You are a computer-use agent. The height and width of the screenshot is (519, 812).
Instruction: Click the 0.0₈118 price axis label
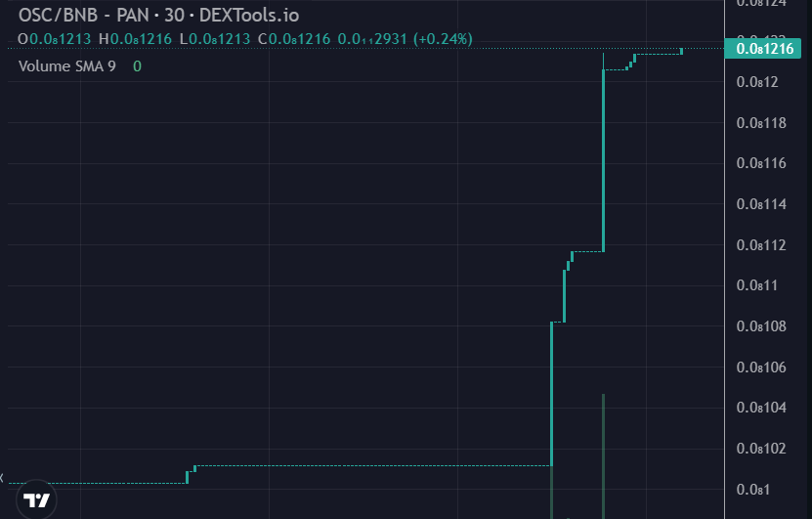click(761, 123)
